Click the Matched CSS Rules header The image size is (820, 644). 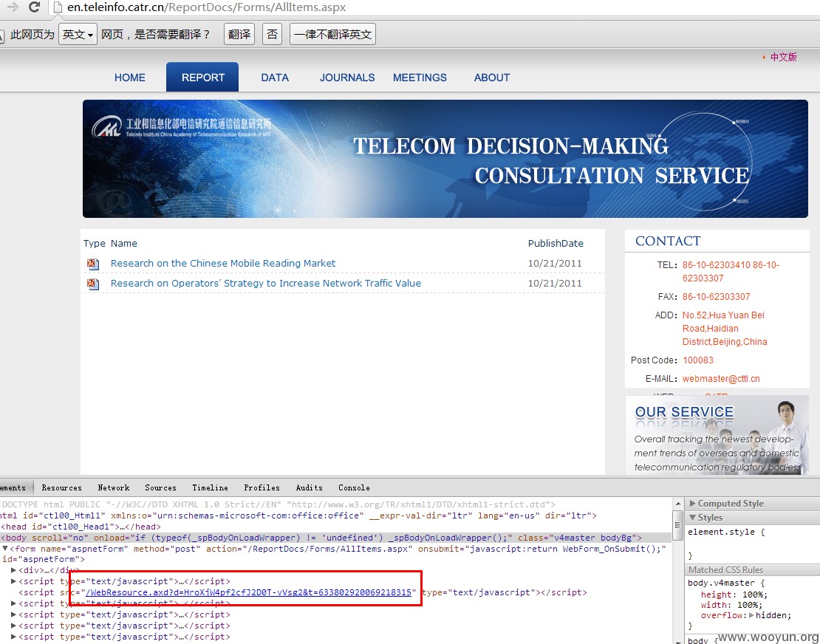[753, 569]
